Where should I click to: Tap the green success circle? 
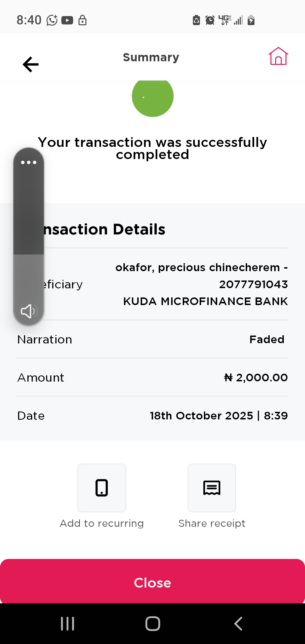[152, 97]
